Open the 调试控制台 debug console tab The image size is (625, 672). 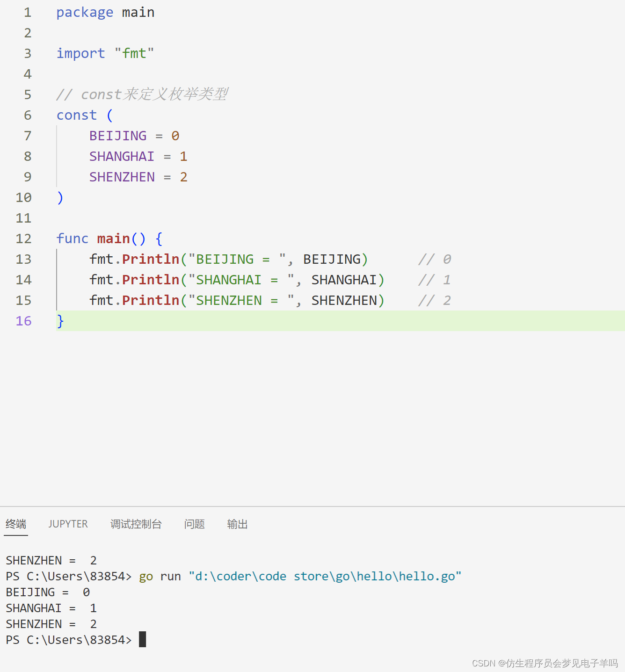(136, 524)
